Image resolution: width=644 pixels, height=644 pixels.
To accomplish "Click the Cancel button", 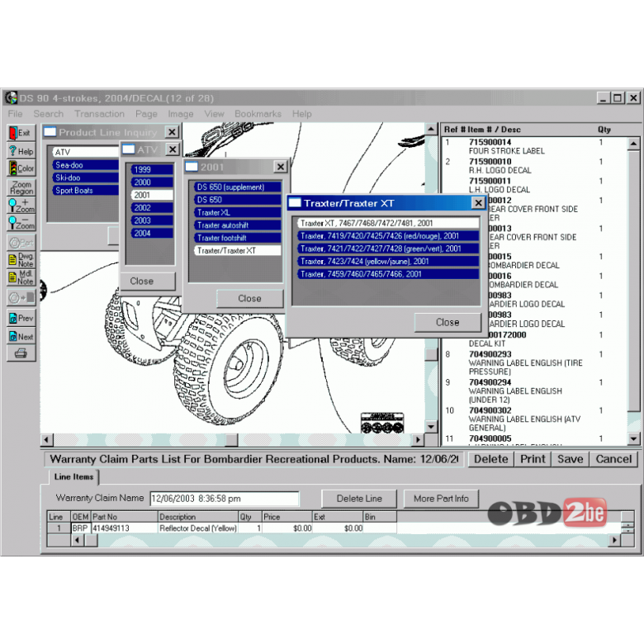I will [x=613, y=459].
